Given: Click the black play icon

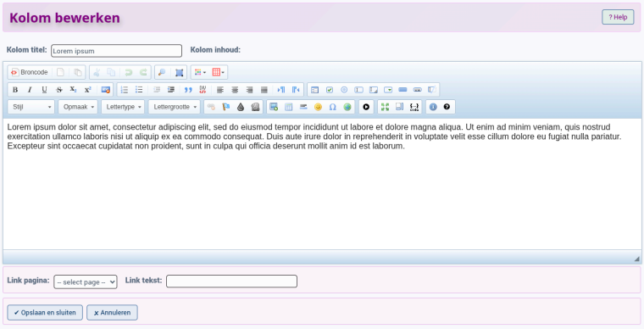Looking at the screenshot, I should tap(366, 107).
